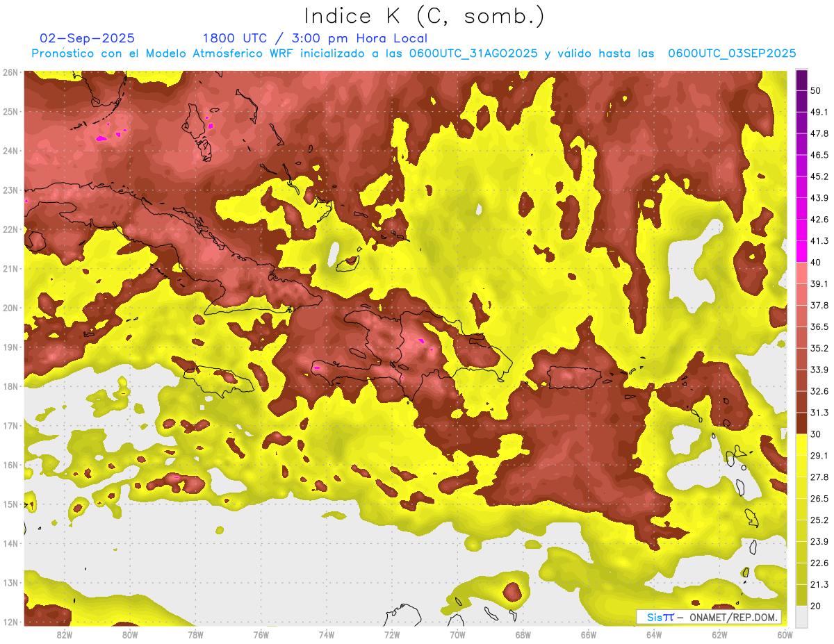Select the colorbar value label "30"

tap(816, 434)
